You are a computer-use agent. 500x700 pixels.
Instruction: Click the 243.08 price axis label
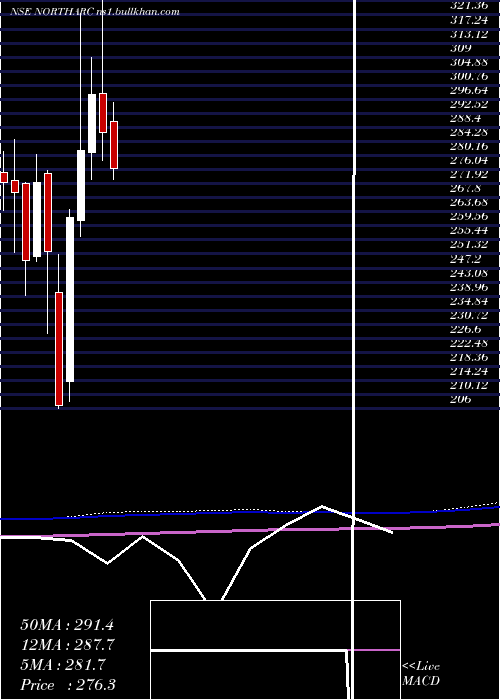469,273
